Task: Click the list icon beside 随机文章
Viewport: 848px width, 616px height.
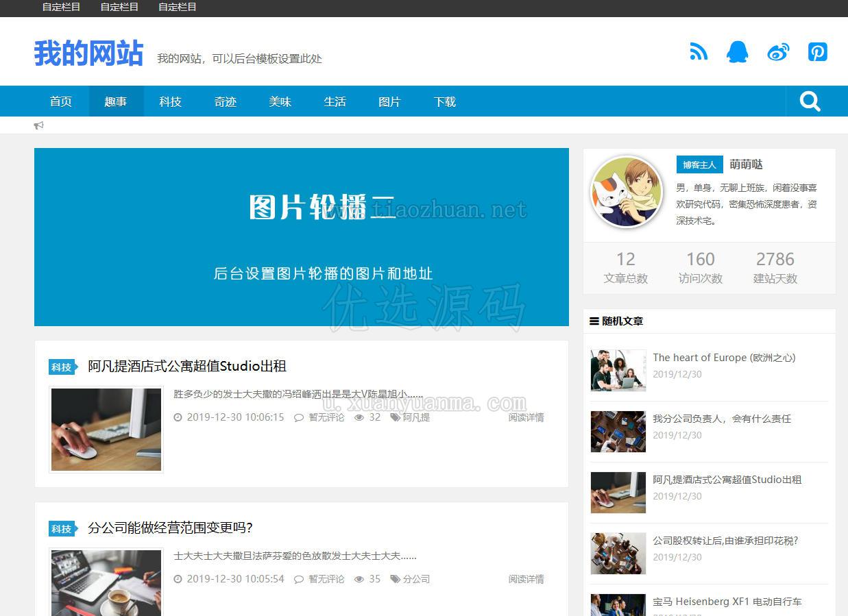Action: [x=594, y=321]
